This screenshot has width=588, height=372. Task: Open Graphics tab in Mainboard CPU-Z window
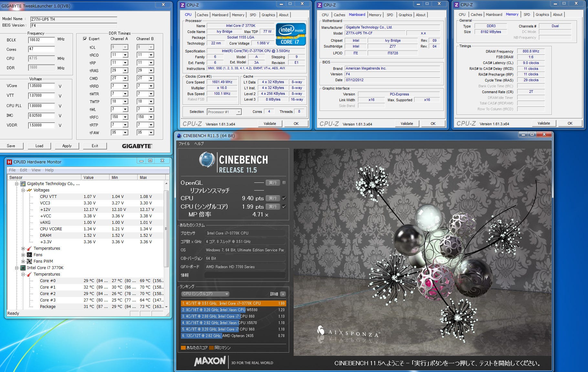coord(405,15)
